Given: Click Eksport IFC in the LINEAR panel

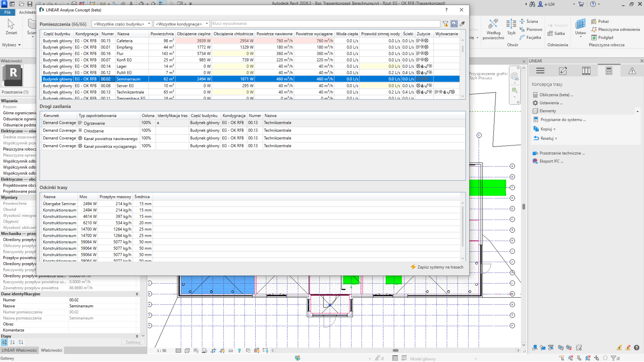Looking at the screenshot, I should coord(551,161).
